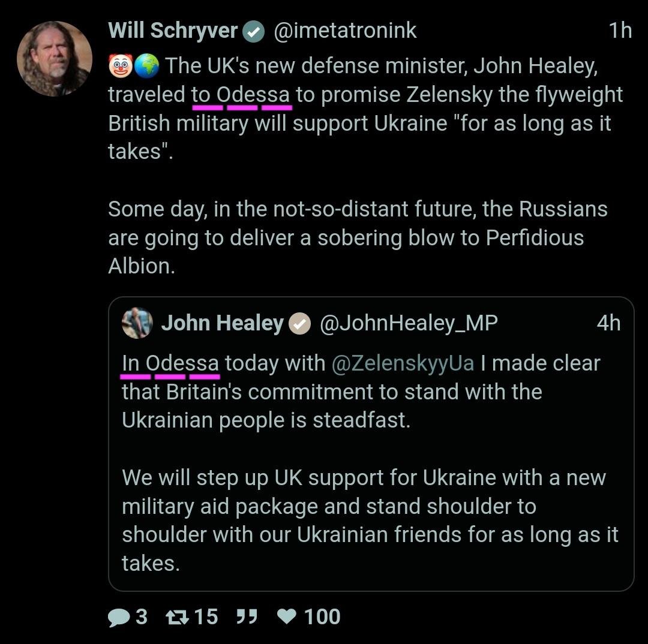This screenshot has height=644, width=648.
Task: Open John Healey's small avatar
Action: [137, 324]
